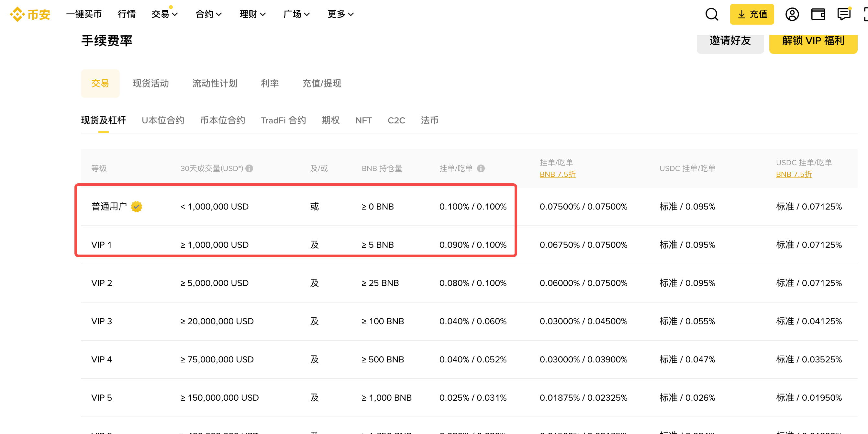Expand the 更多 dropdown menu
Screen dimensions: 868x434
click(x=340, y=14)
